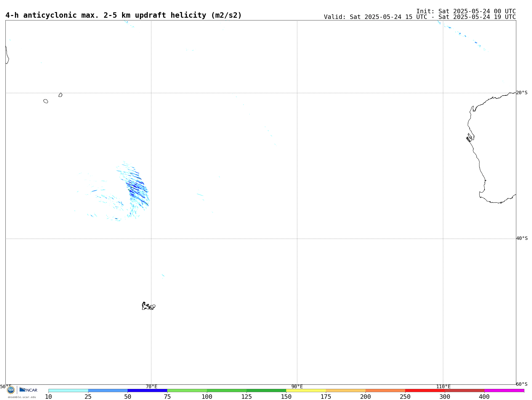Click the dark blue 50-75 color swatch

click(x=148, y=391)
